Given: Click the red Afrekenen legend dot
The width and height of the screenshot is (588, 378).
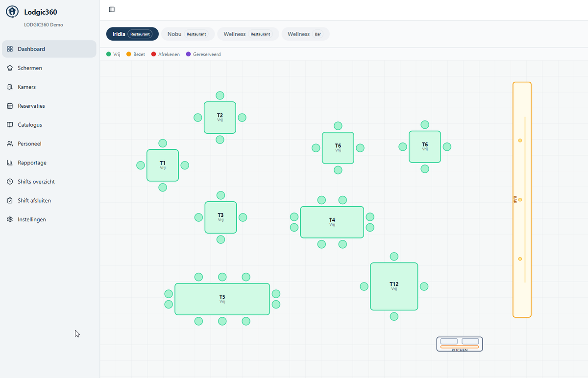Looking at the screenshot, I should point(153,54).
